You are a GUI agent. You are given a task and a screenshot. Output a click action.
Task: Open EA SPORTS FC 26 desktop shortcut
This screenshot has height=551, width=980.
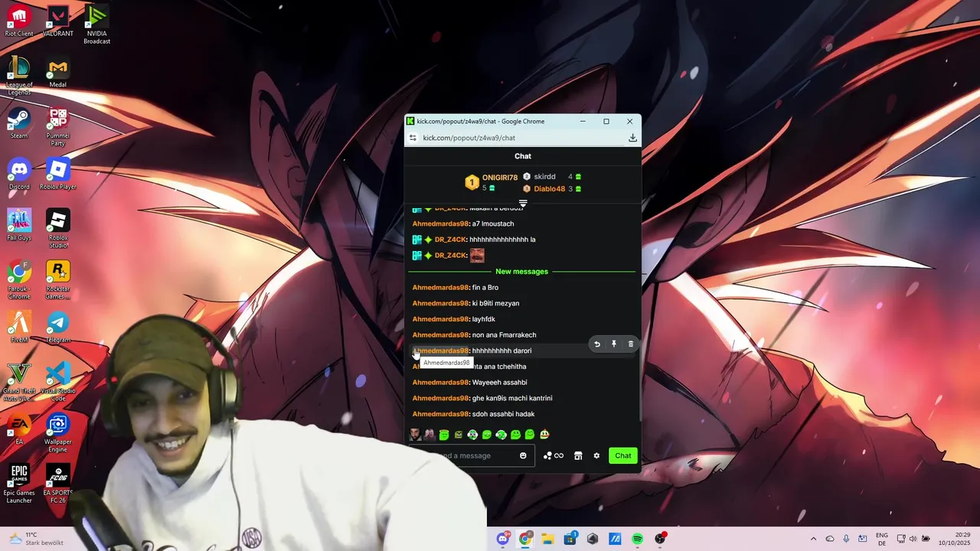pos(58,484)
